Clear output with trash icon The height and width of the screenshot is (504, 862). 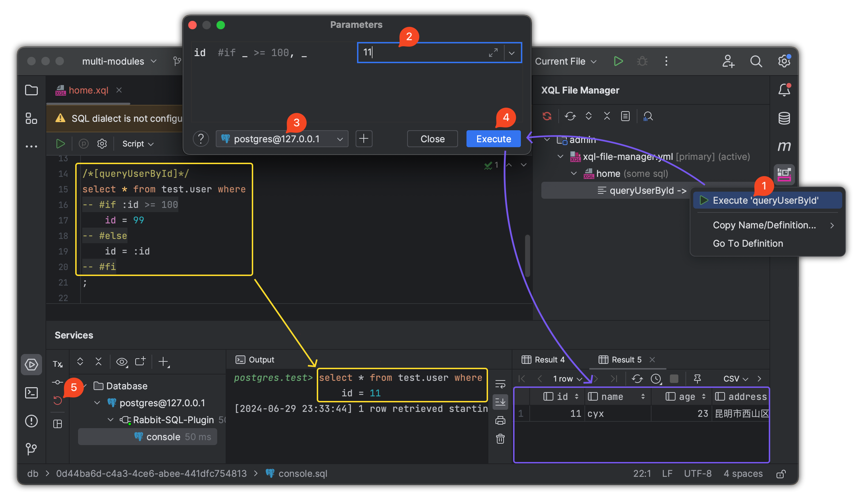pyautogui.click(x=500, y=439)
